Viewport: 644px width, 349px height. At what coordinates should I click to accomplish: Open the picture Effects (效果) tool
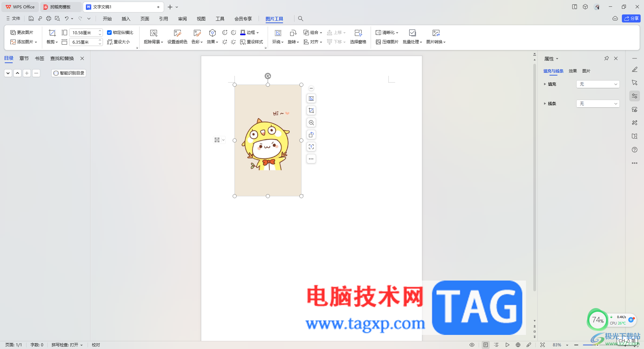[x=212, y=37]
